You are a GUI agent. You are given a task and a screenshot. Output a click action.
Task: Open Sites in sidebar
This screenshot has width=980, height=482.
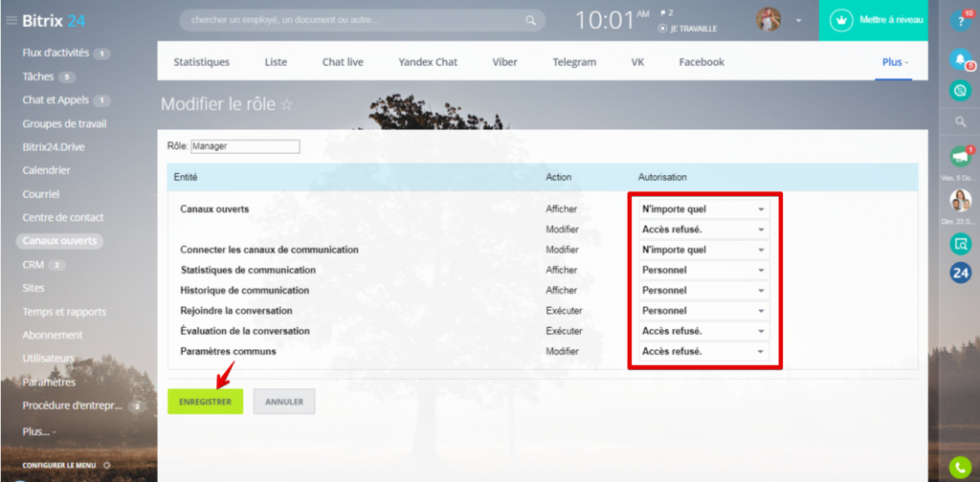(33, 288)
